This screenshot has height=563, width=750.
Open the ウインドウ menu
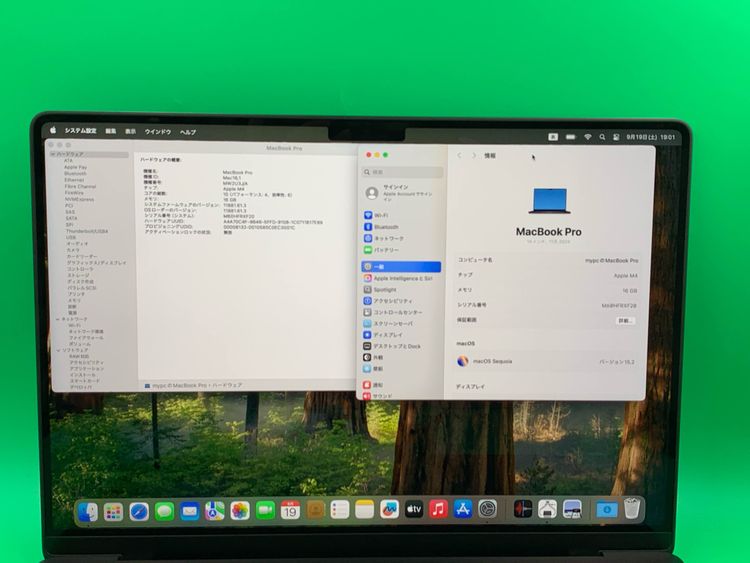pyautogui.click(x=158, y=132)
